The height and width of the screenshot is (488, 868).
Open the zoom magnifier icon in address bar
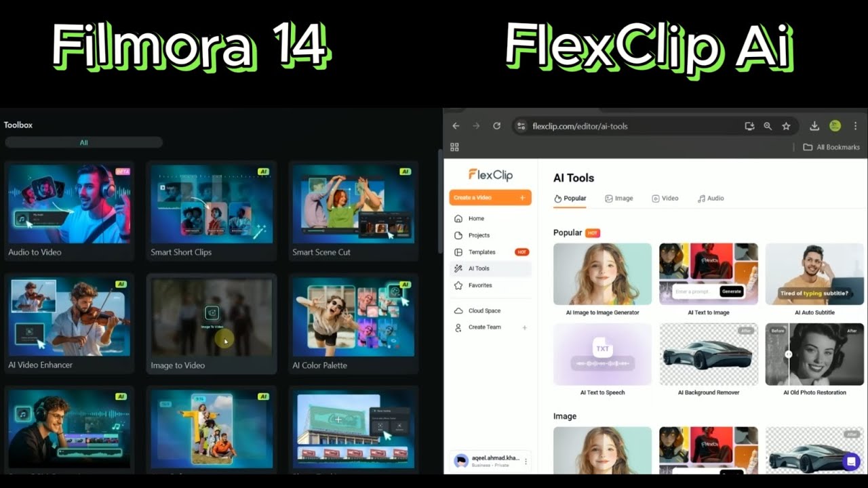click(x=768, y=126)
